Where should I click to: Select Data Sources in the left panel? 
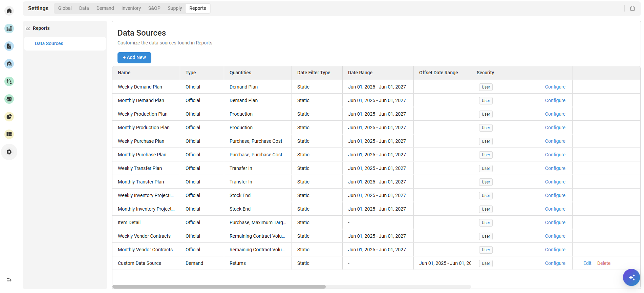tap(49, 43)
